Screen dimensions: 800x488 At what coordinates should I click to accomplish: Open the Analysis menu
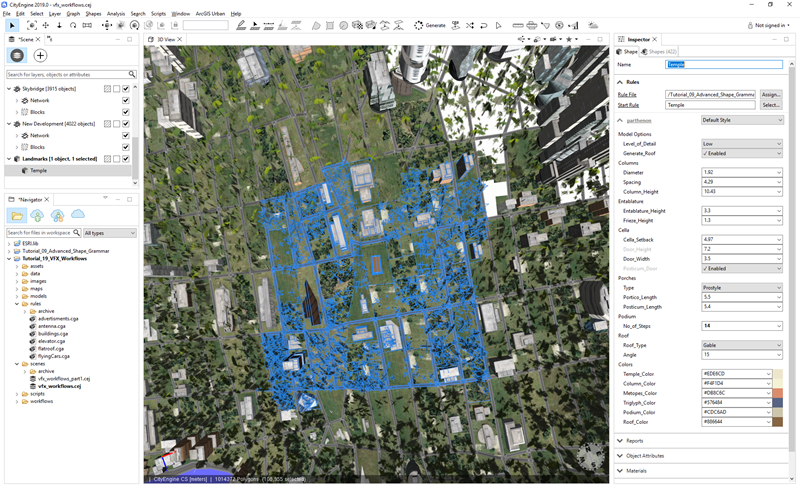coord(116,14)
